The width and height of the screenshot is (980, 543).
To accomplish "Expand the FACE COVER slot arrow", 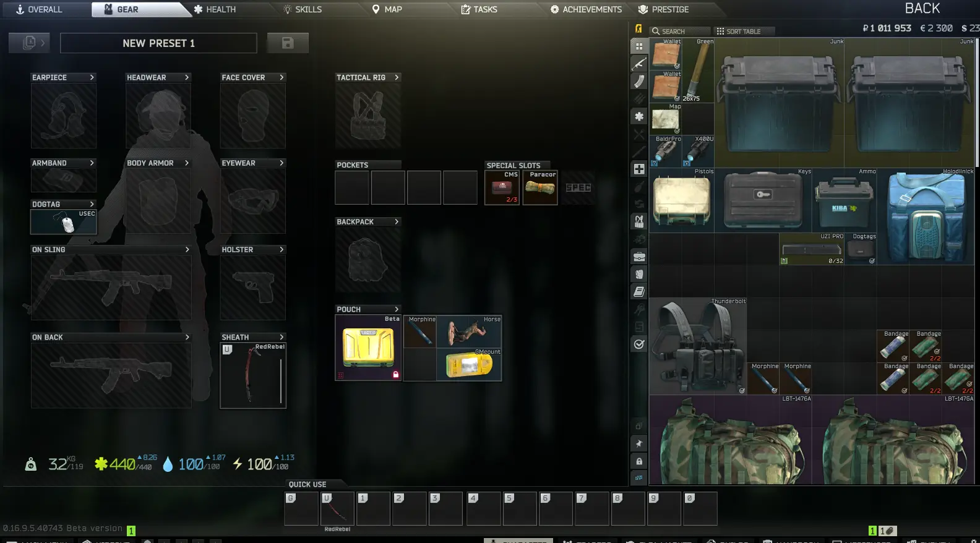I will [282, 77].
